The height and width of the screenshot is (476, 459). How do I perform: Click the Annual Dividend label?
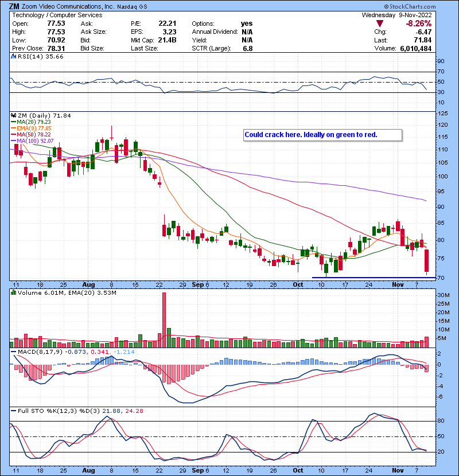pos(215,32)
